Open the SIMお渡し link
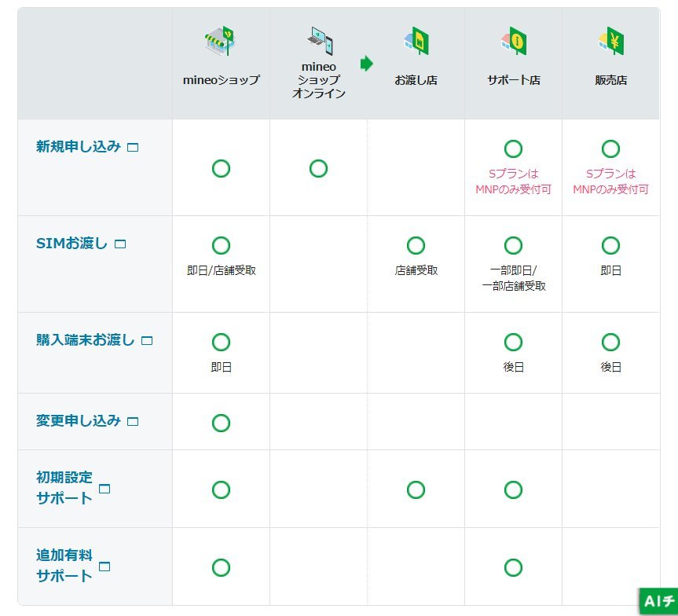This screenshot has width=678, height=616. 71,244
